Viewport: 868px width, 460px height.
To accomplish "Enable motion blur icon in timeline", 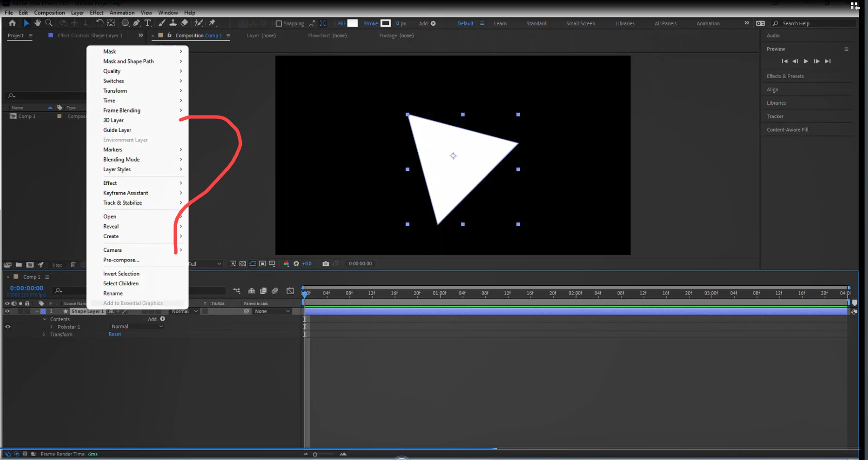I will pos(275,291).
